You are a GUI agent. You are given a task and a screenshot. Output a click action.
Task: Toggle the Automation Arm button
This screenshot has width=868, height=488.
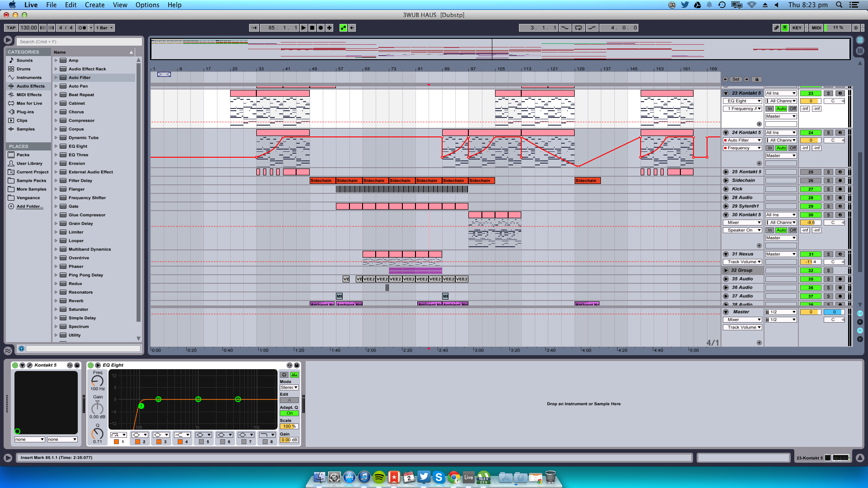(x=343, y=28)
